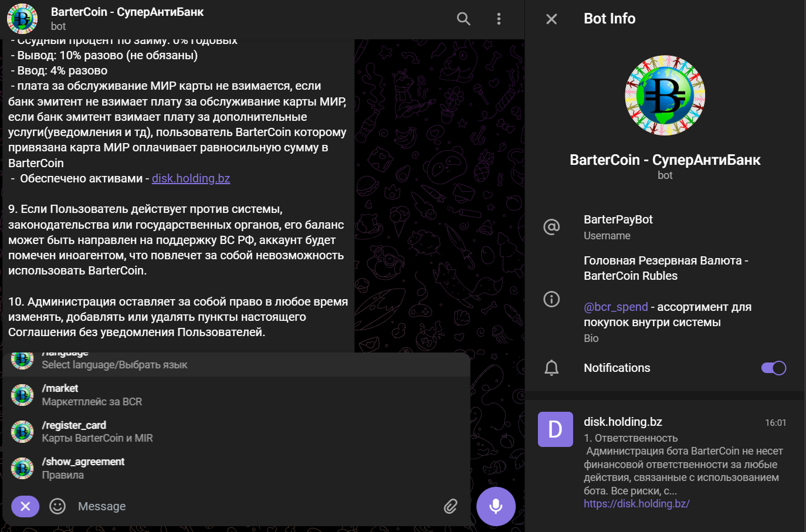Record a voice message with microphone button
The image size is (806, 532).
click(x=496, y=506)
